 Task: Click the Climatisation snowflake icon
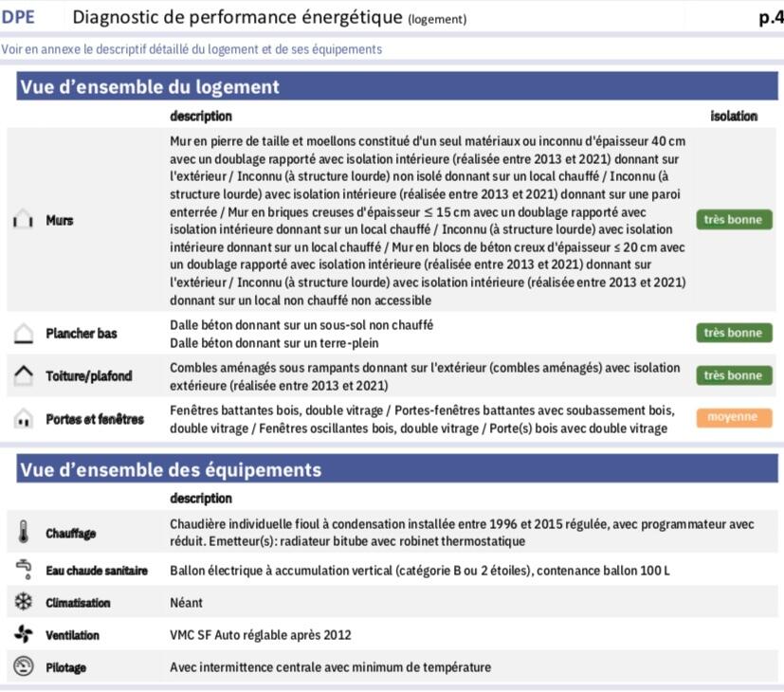pos(24,602)
